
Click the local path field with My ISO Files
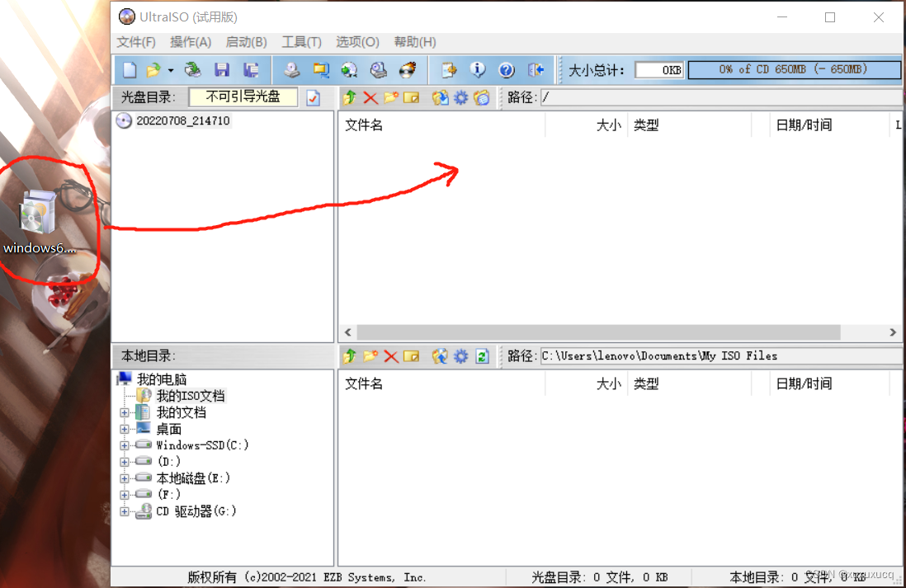(721, 355)
